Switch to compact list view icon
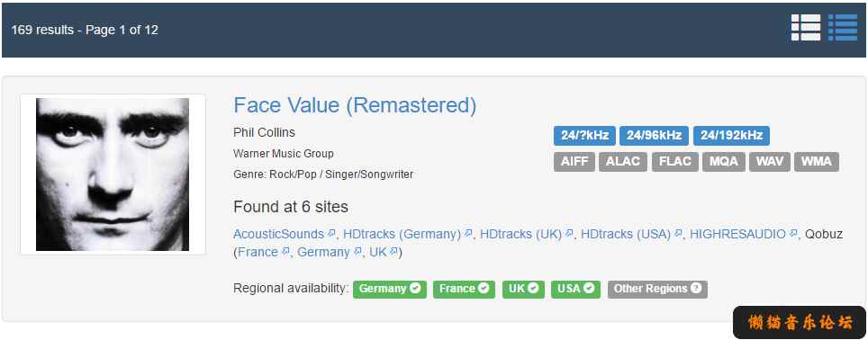This screenshot has width=868, height=340. (x=843, y=28)
